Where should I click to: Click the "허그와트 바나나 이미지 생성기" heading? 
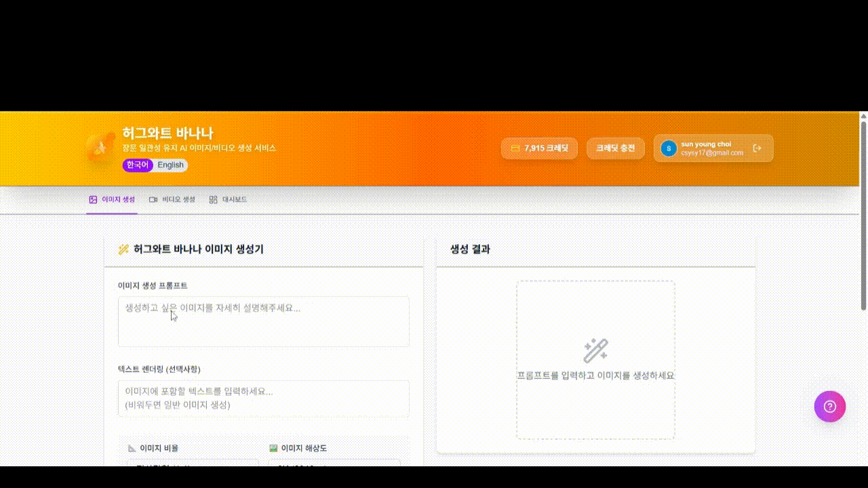coord(199,249)
